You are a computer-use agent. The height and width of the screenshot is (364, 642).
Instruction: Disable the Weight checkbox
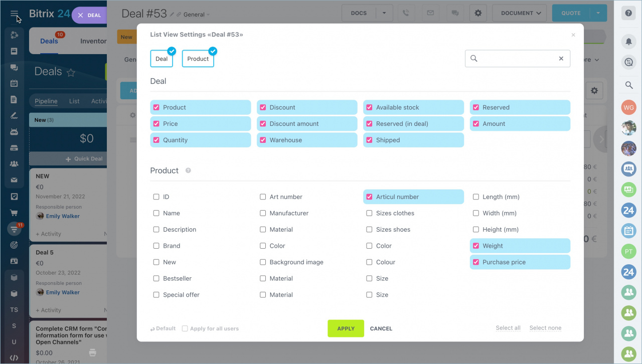475,246
